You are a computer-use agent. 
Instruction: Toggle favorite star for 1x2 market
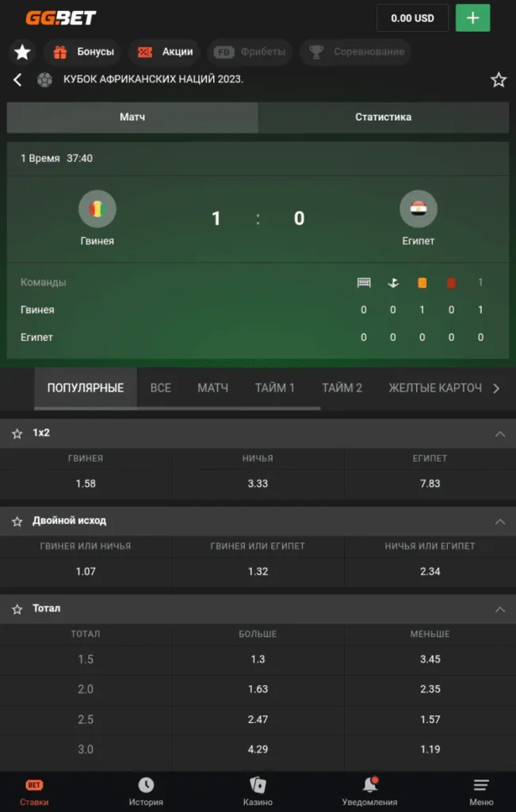point(17,434)
